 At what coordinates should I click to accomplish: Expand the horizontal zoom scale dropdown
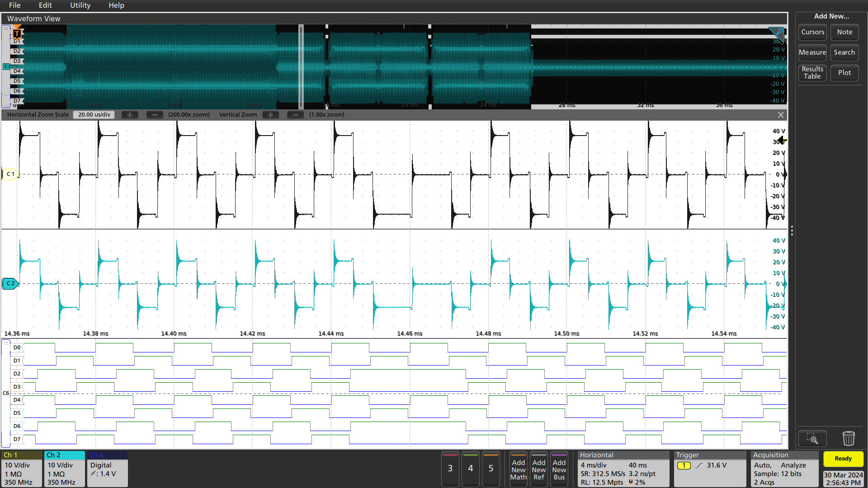point(95,114)
